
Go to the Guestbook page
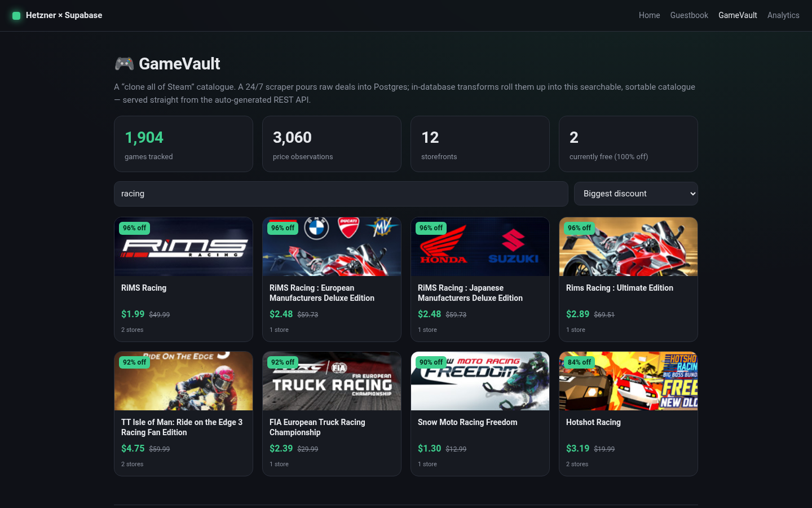tap(689, 15)
